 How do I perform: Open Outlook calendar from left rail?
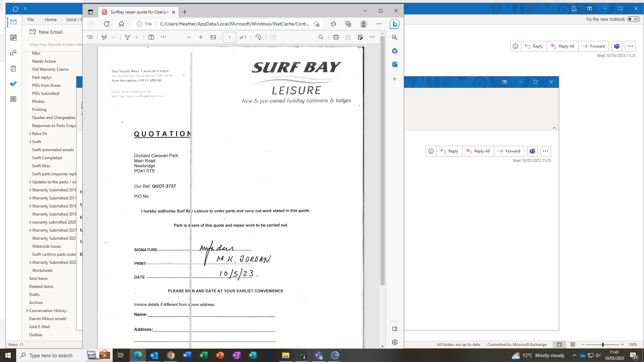(13, 38)
